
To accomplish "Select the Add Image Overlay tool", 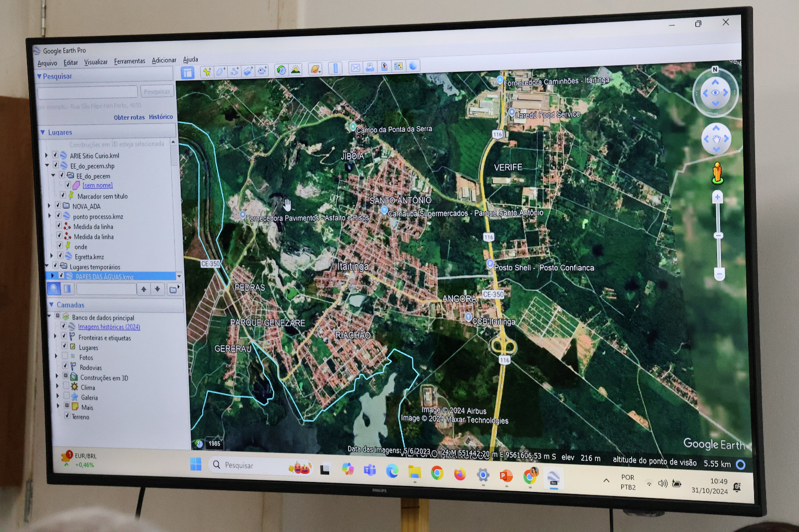I will [248, 71].
